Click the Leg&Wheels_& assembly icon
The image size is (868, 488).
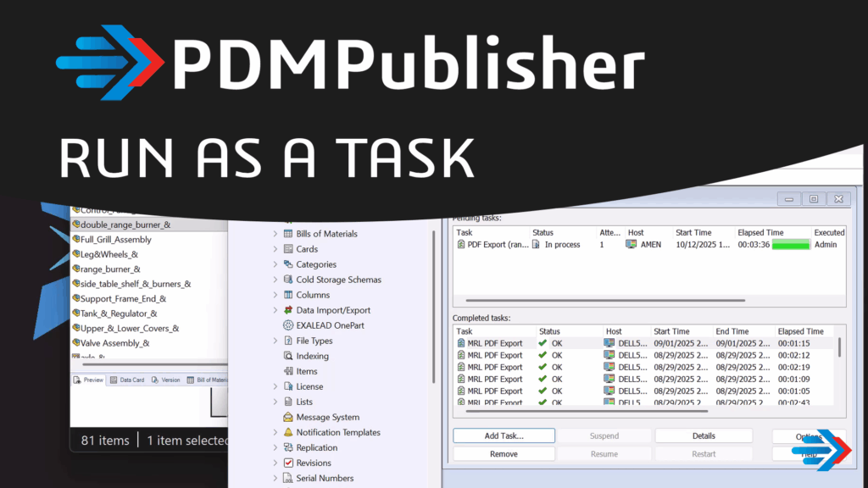76,254
